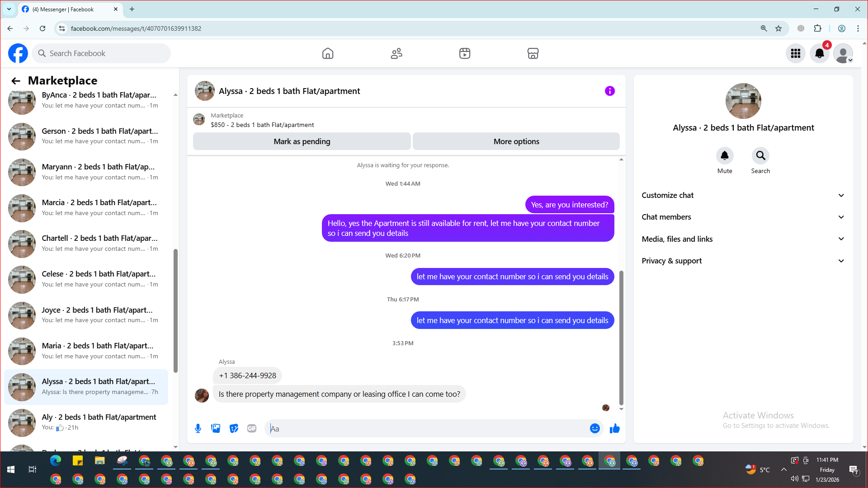Toggle conversation information panel icon
The width and height of the screenshot is (868, 488).
(x=609, y=91)
